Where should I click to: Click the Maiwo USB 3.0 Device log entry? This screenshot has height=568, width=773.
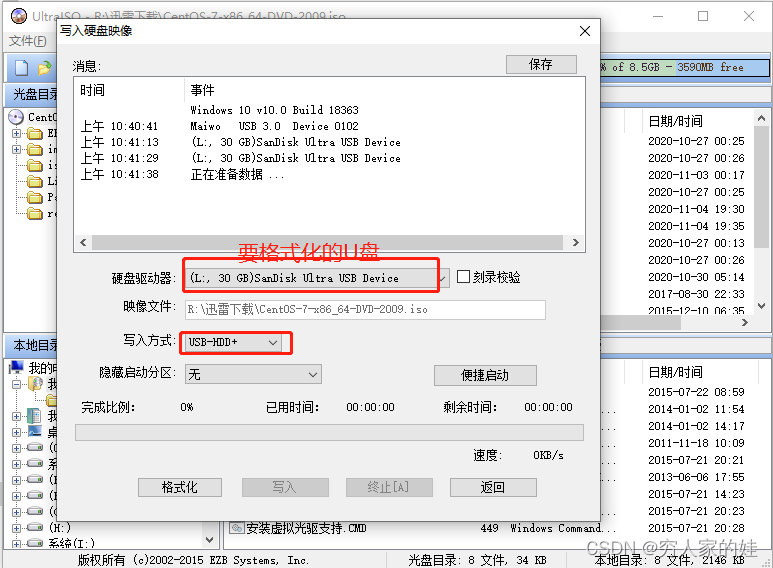275,126
